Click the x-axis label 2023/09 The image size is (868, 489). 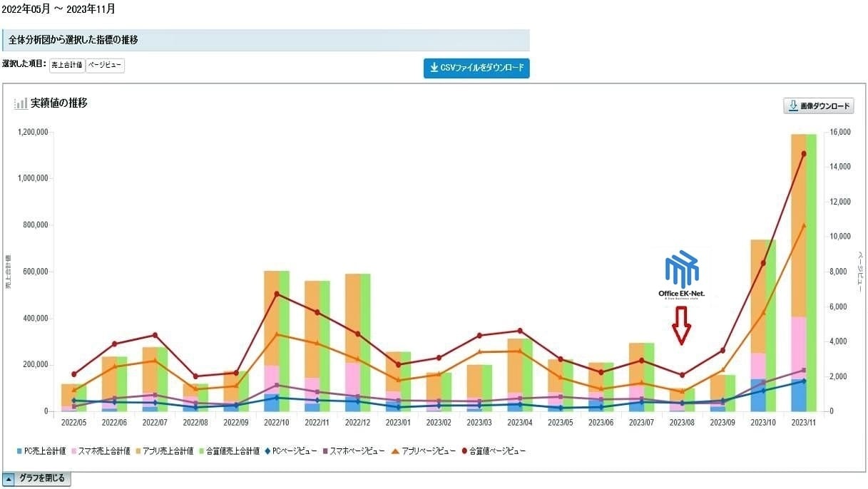(x=723, y=423)
